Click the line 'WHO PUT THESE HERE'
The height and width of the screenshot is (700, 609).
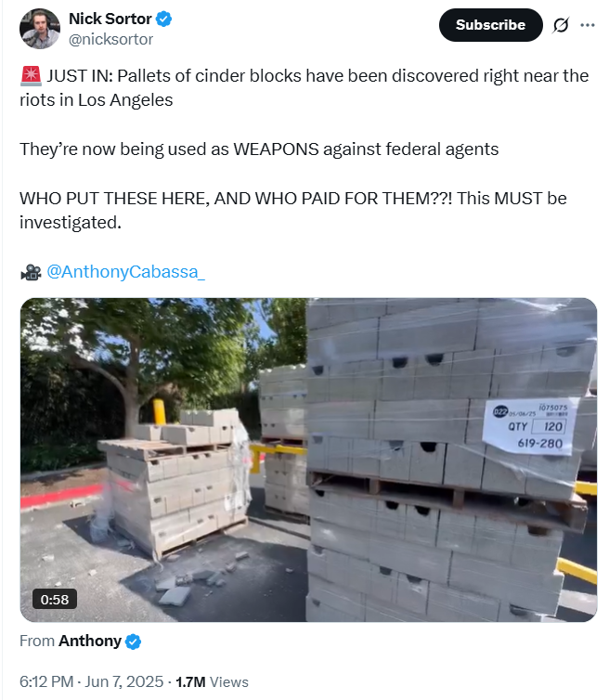(x=292, y=210)
